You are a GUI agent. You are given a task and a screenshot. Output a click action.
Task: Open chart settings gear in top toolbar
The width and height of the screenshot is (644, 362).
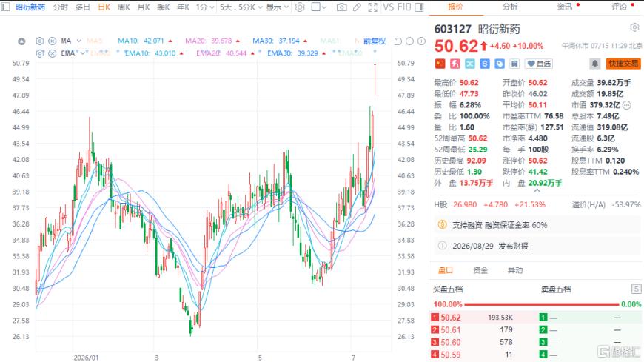pos(301,7)
